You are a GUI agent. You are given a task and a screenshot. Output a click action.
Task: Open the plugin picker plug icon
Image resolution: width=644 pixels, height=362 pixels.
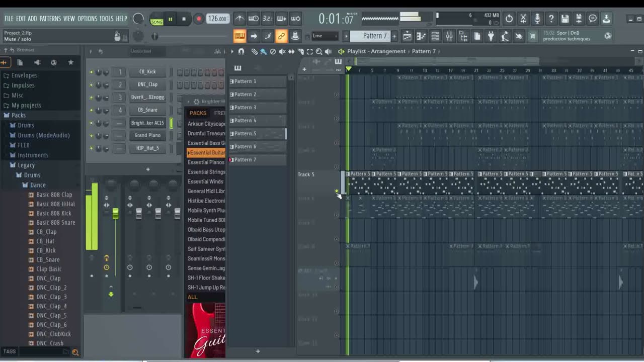[x=491, y=36]
